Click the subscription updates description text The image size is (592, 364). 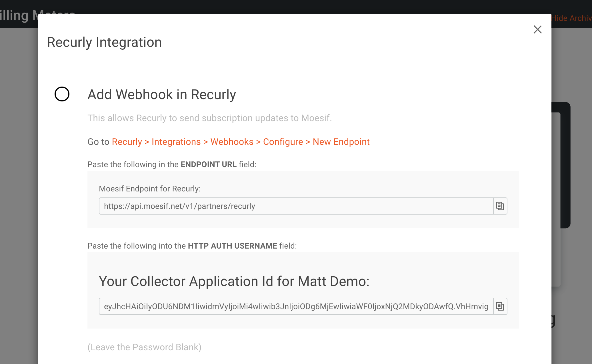(209, 118)
